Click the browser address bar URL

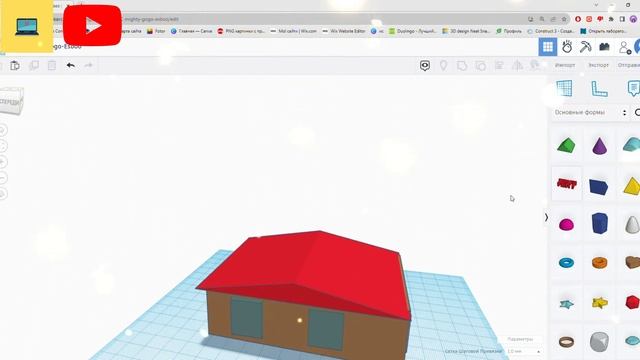click(151, 19)
